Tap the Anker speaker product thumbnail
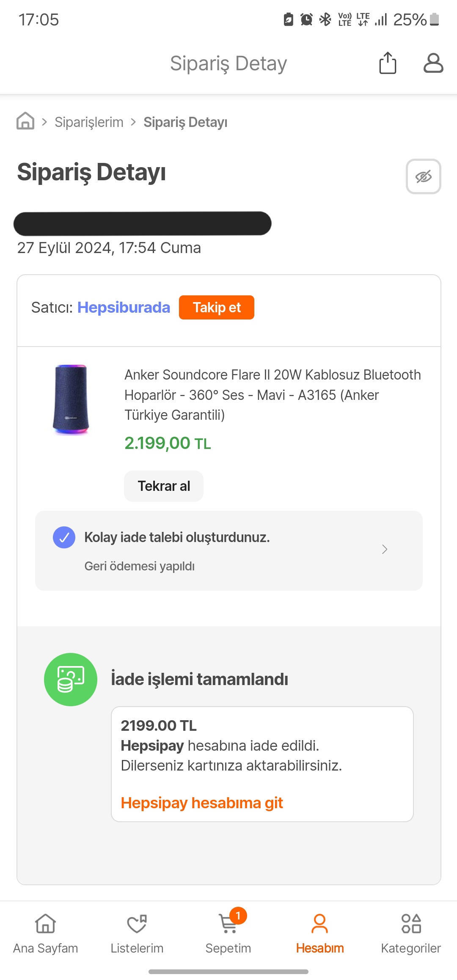This screenshot has height=980, width=457. pyautogui.click(x=71, y=399)
